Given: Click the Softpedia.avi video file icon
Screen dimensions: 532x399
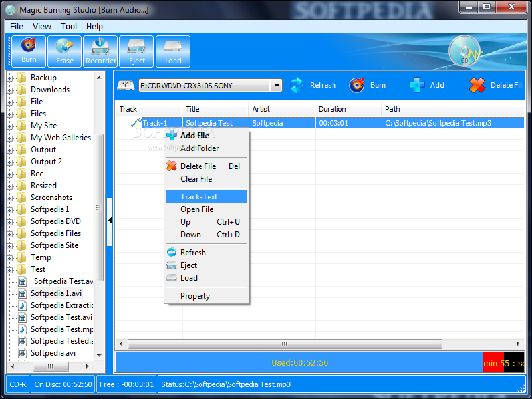Looking at the screenshot, I should click(23, 353).
